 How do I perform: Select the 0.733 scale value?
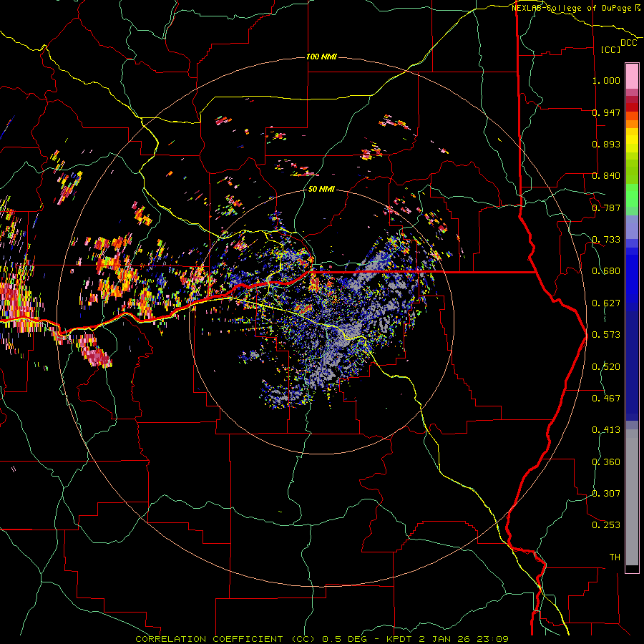606,240
